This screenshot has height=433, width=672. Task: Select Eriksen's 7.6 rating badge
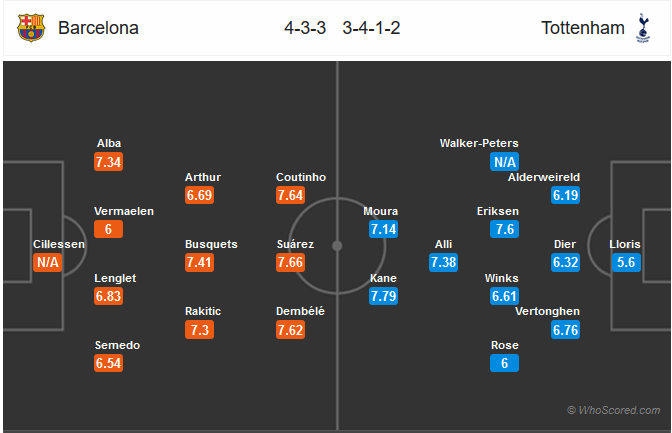pyautogui.click(x=504, y=229)
